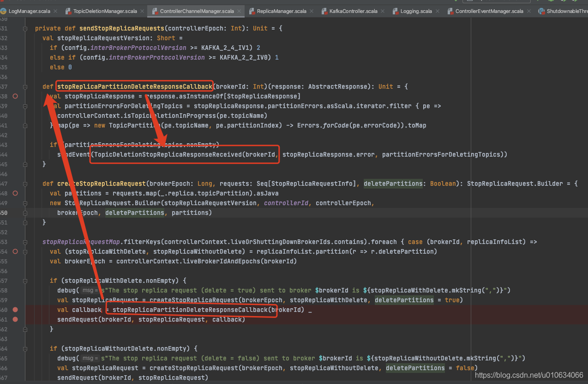Click the last line 'sendRequest(brokerId, stopReplicaRequest)'
Viewport: 588px width, 384px height.
[x=133, y=378]
